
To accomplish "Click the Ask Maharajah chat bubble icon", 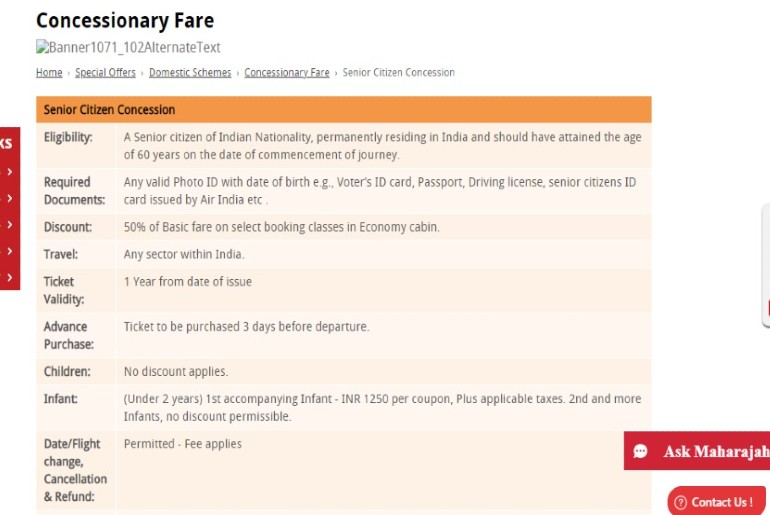I will click(x=640, y=451).
